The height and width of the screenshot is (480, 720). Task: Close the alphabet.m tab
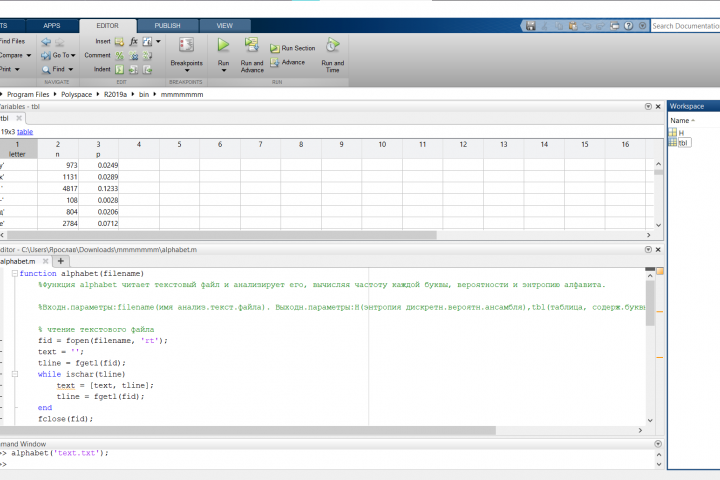tap(45, 261)
